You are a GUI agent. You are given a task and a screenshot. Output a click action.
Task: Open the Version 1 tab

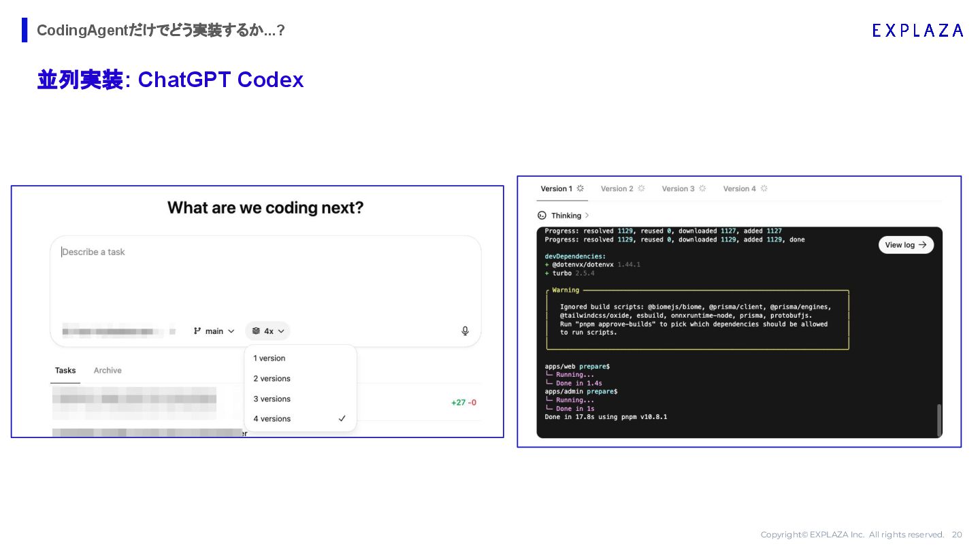(x=562, y=188)
